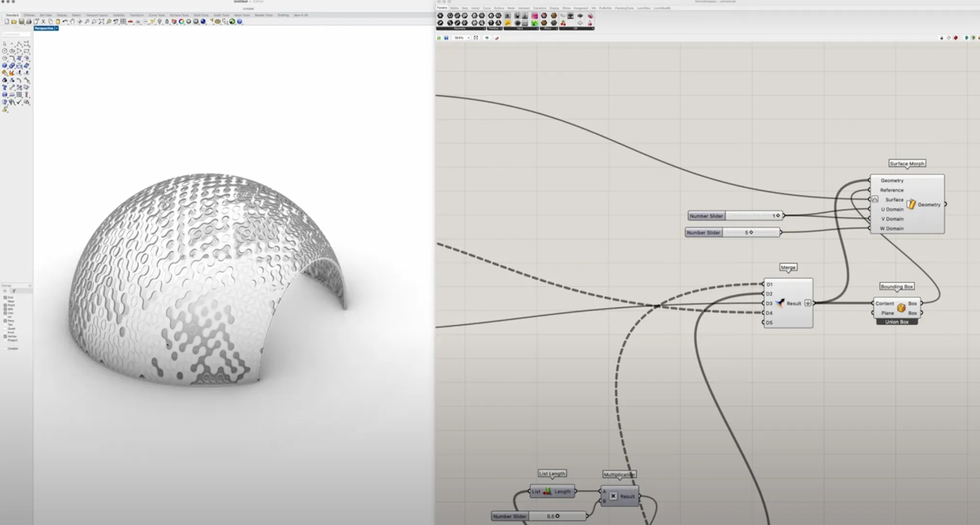This screenshot has width=980, height=525.
Task: Click the D5 input of Merge component
Action: pyautogui.click(x=769, y=322)
